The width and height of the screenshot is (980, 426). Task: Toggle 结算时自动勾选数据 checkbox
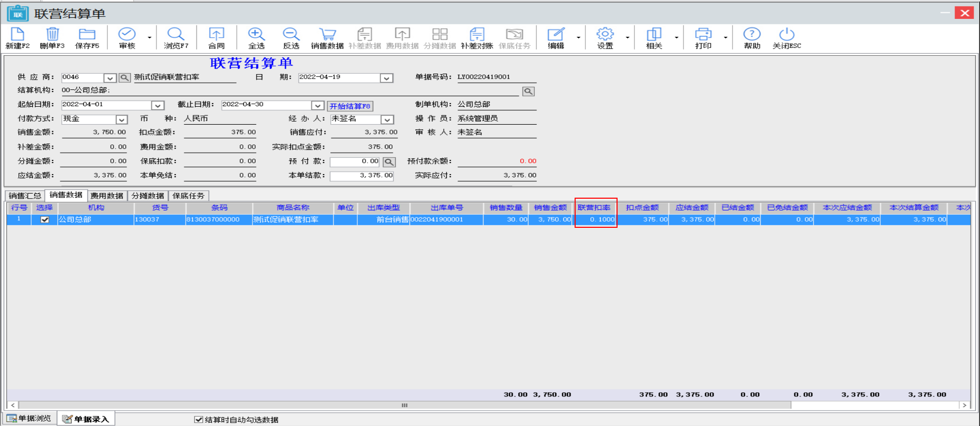199,419
